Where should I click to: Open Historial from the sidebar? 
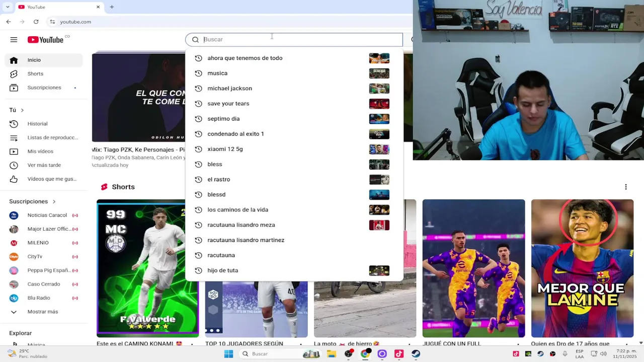click(44, 124)
